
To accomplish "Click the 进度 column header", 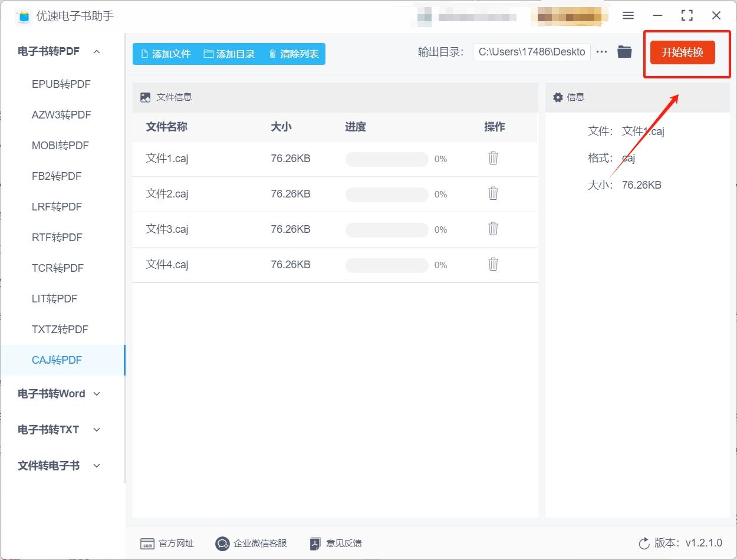I will coord(356,127).
